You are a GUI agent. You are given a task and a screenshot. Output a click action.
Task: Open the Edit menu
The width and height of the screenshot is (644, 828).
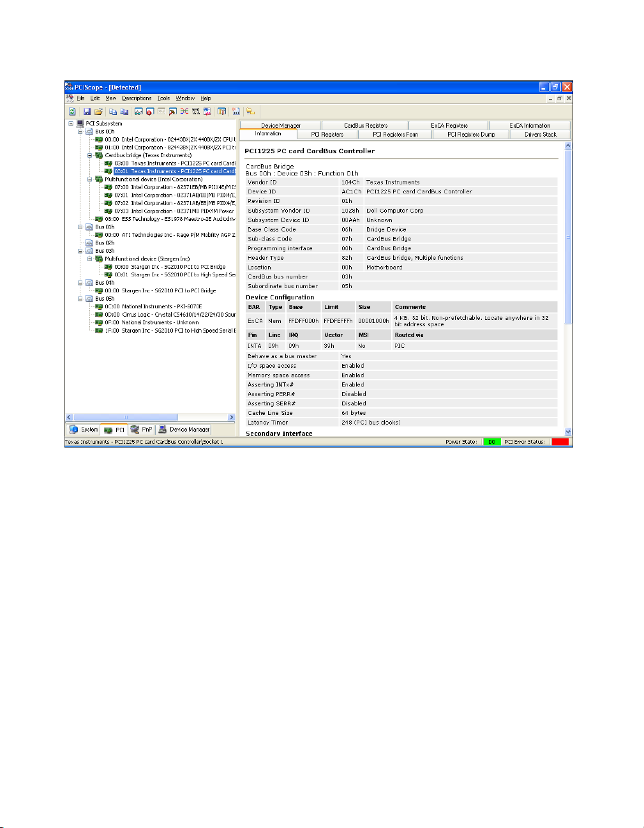tap(94, 98)
